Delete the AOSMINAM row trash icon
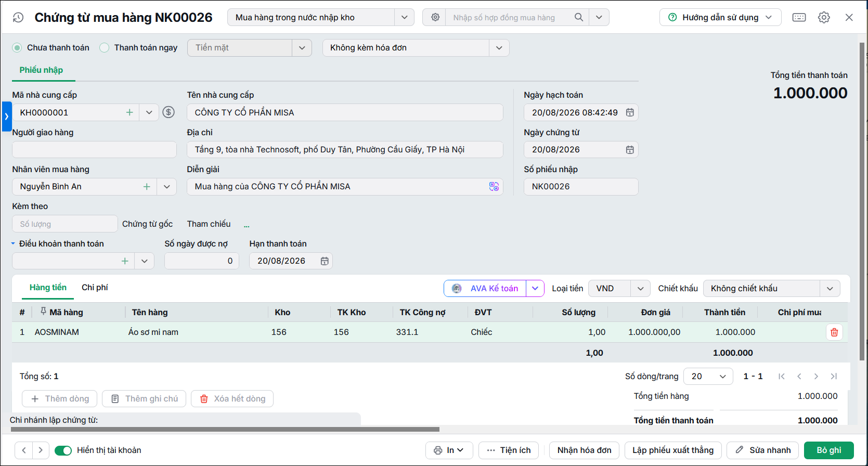This screenshot has width=868, height=466. click(834, 332)
